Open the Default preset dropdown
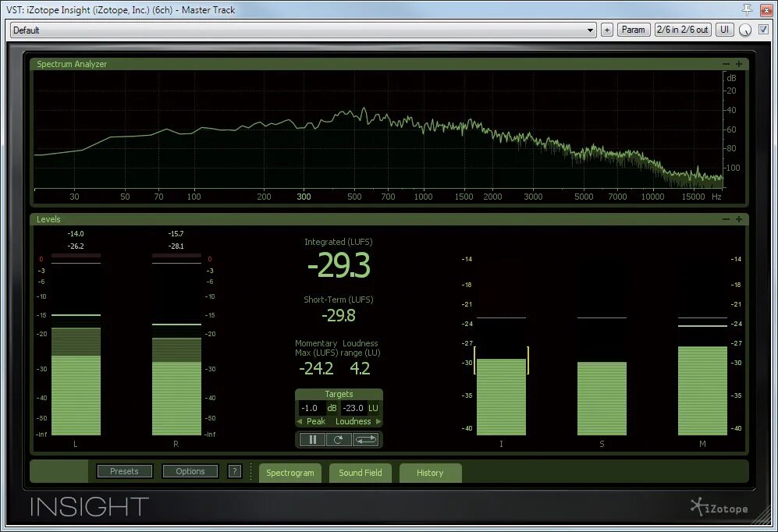The image size is (778, 532). (x=303, y=30)
